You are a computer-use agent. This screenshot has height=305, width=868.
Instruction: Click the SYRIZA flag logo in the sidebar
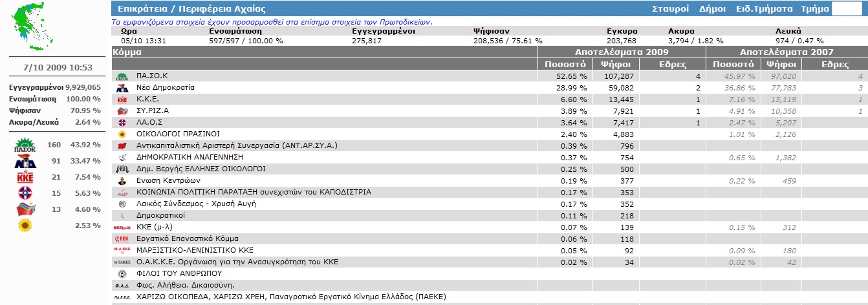(26, 209)
